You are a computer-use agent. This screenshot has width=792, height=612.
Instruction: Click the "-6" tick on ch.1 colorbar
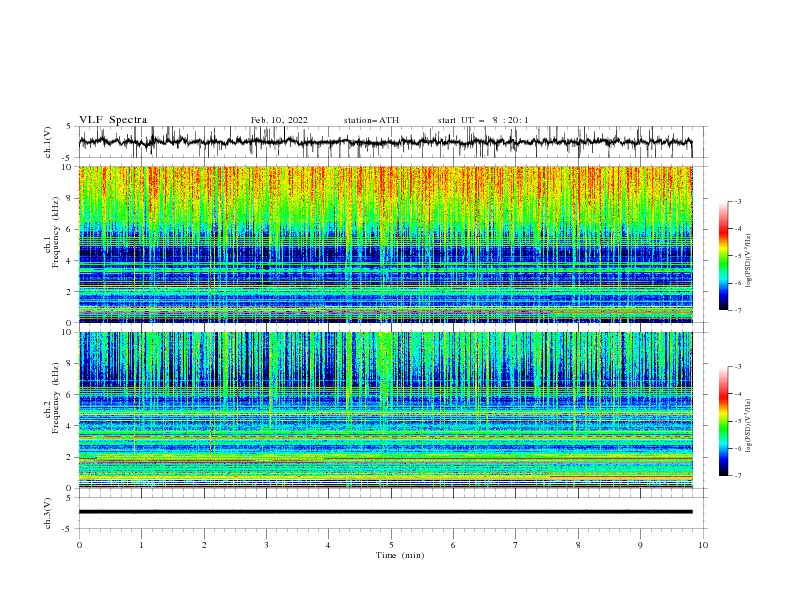(x=738, y=283)
